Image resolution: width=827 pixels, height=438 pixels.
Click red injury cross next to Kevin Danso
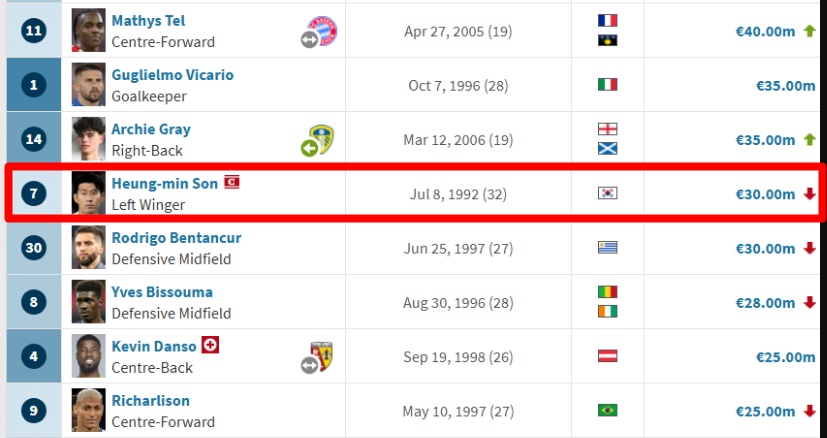coord(210,345)
